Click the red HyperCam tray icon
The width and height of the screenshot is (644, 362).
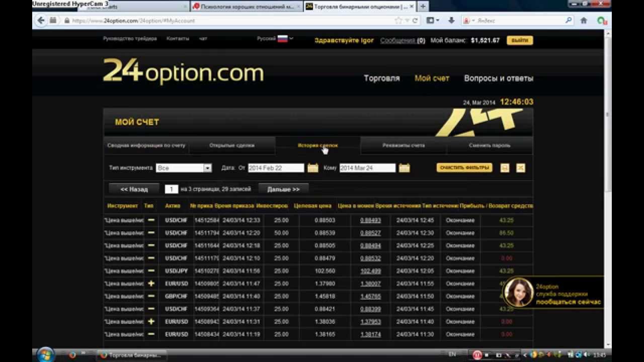click(x=477, y=355)
